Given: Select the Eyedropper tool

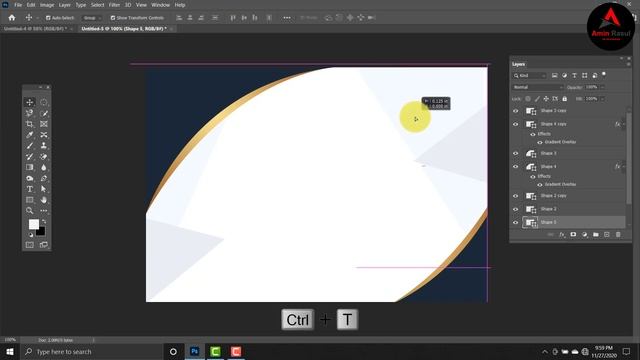Looking at the screenshot, I should [x=29, y=135].
